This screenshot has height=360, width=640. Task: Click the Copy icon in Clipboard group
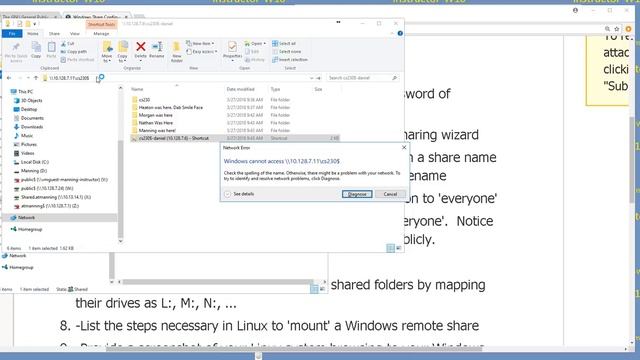(36, 47)
